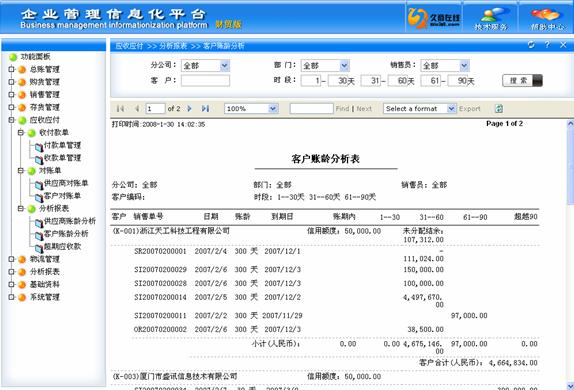
Task: Select 销售管理 module
Action: (x=44, y=94)
